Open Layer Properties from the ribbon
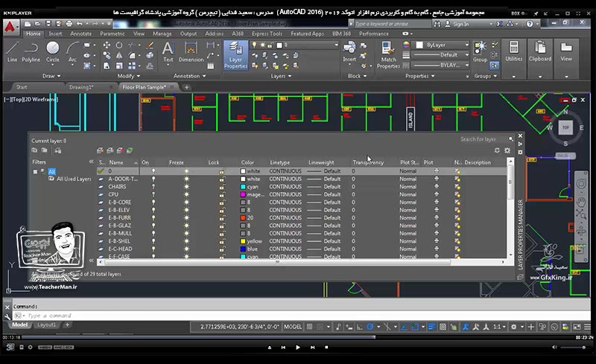This screenshot has height=364, width=596. pos(235,56)
